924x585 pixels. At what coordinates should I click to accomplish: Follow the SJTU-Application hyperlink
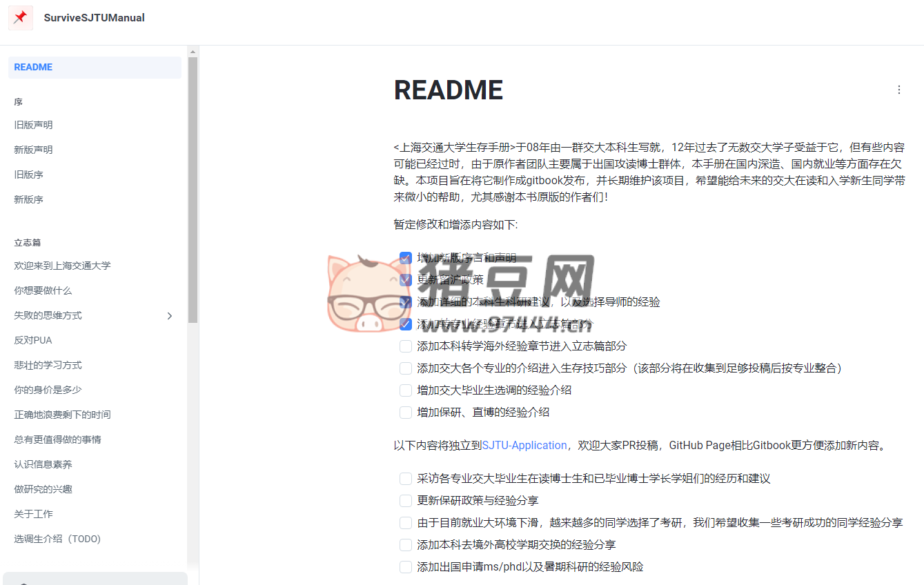[524, 446]
